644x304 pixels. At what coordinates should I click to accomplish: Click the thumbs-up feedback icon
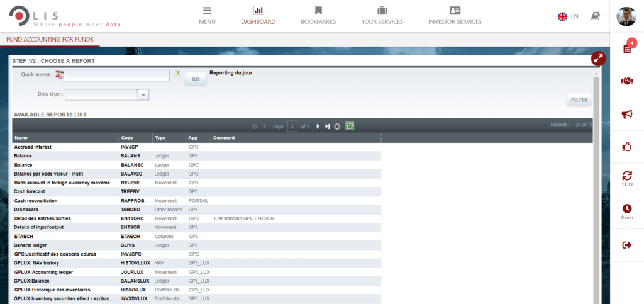[627, 146]
